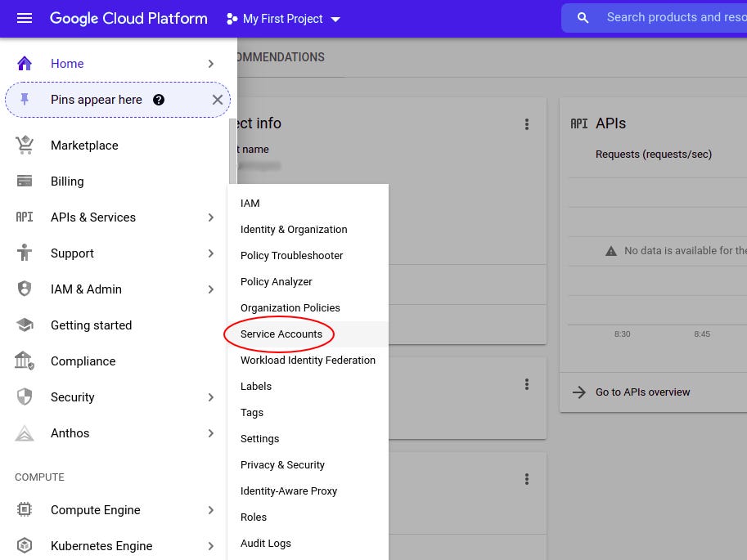This screenshot has width=747, height=560.
Task: Open Policy Analyzer from submenu
Action: (308, 282)
